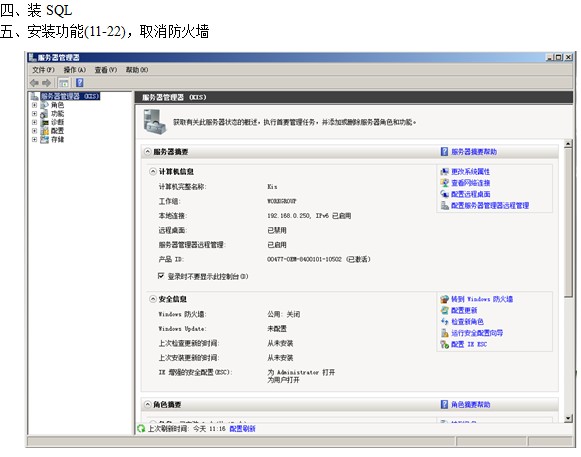Expand the 角色 tree node
581x457 pixels.
click(x=34, y=105)
